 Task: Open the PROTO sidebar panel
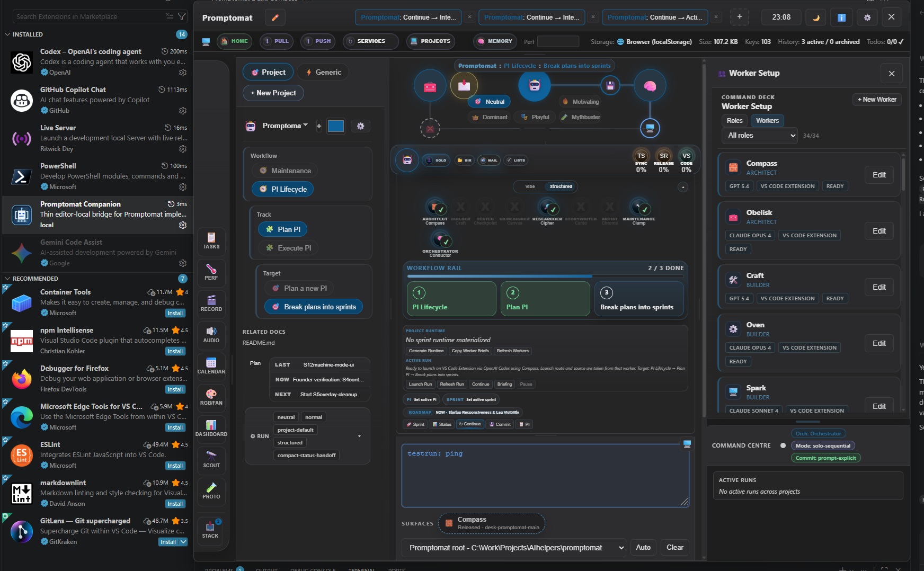211,491
